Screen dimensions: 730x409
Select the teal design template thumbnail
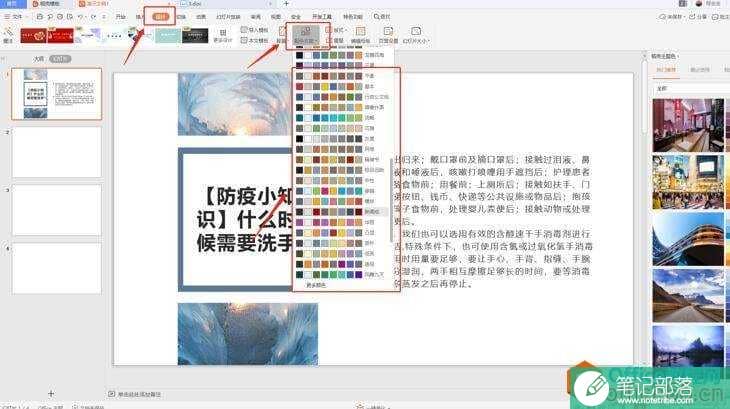[x=168, y=35]
